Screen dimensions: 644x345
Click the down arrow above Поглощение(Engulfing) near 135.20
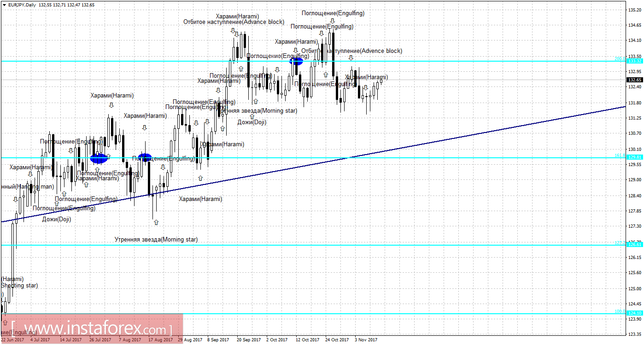coord(332,20)
